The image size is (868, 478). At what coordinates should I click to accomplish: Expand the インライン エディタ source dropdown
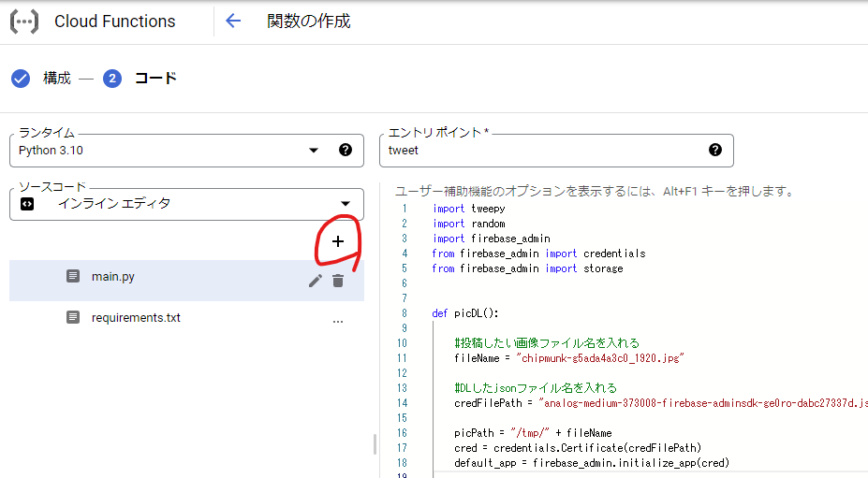[x=186, y=204]
